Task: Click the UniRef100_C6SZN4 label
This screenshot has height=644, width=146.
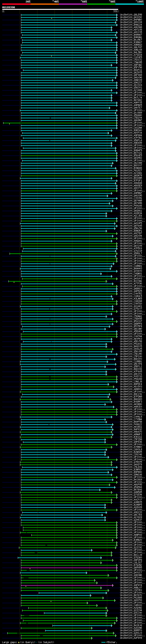Action: 131,128
